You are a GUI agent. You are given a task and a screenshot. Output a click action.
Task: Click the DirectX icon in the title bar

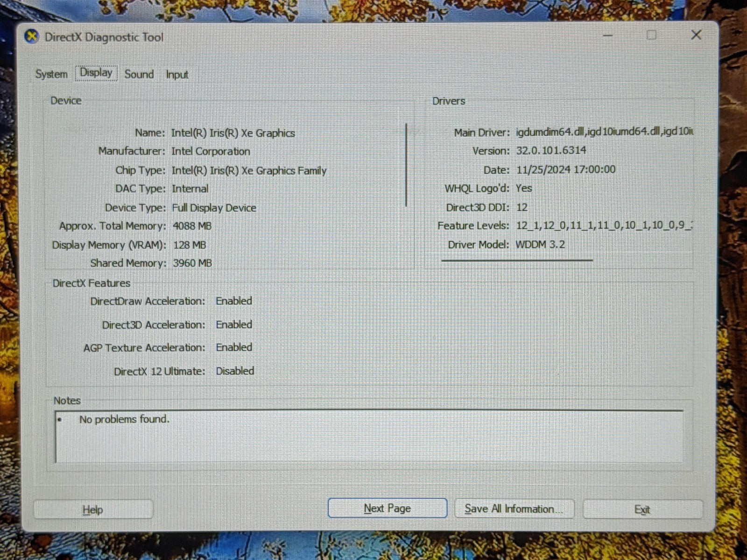click(x=31, y=36)
